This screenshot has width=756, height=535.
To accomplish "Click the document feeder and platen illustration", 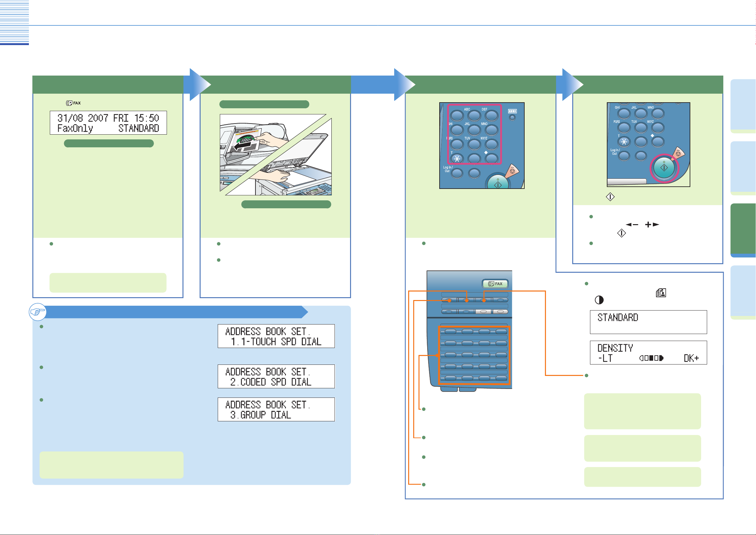I will pyautogui.click(x=275, y=155).
